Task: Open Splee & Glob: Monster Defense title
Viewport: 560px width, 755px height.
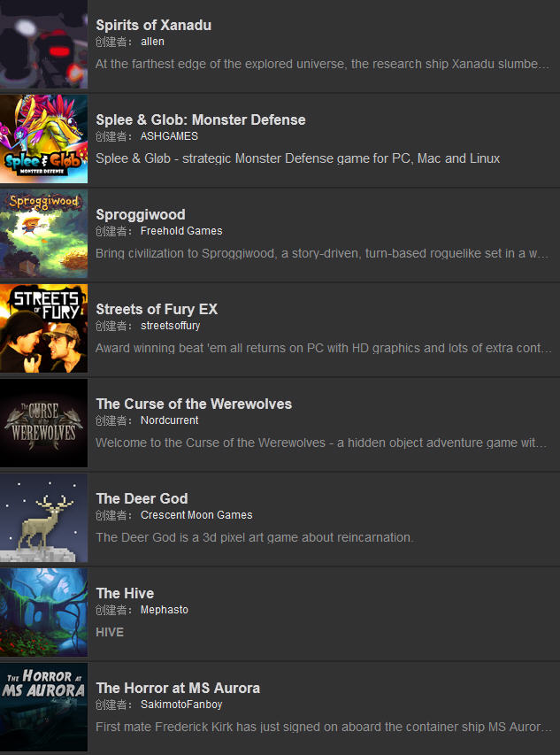Action: click(x=201, y=119)
